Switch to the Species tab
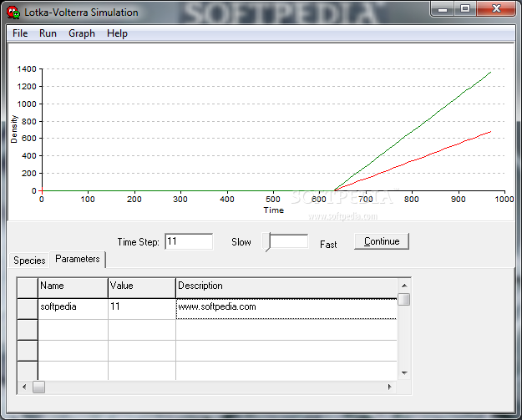522x420 pixels. coord(29,261)
